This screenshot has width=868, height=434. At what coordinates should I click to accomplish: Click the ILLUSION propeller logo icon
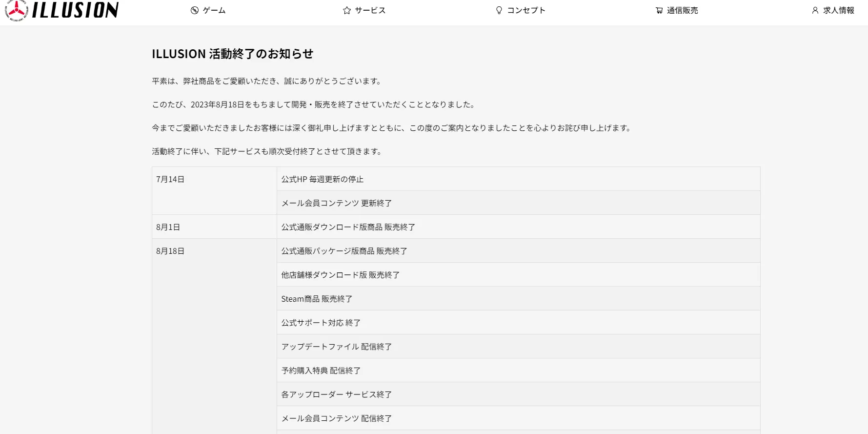point(16,10)
